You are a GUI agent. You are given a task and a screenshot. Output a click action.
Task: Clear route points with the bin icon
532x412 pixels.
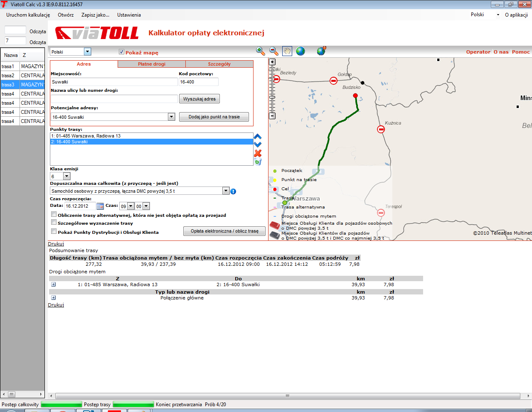pos(258,162)
